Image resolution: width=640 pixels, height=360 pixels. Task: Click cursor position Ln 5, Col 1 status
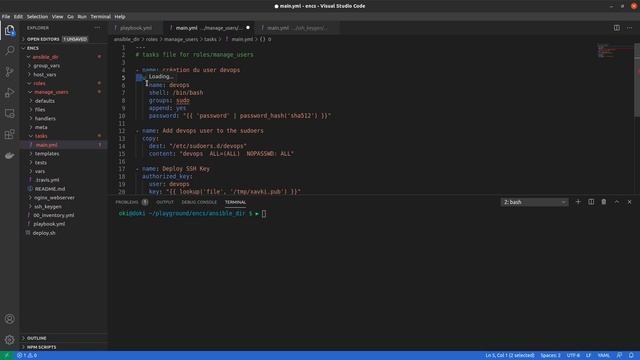pos(510,356)
